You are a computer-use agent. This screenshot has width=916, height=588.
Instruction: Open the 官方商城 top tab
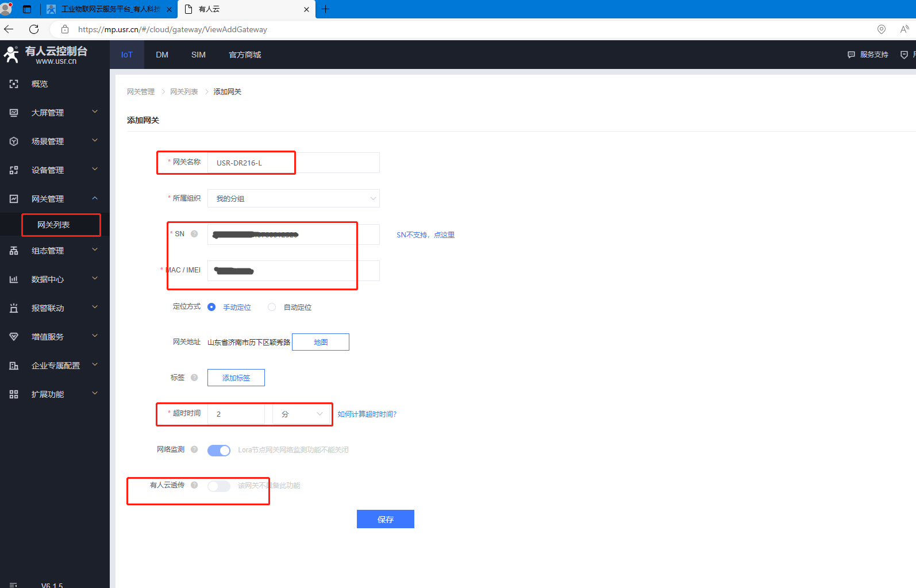pos(245,55)
